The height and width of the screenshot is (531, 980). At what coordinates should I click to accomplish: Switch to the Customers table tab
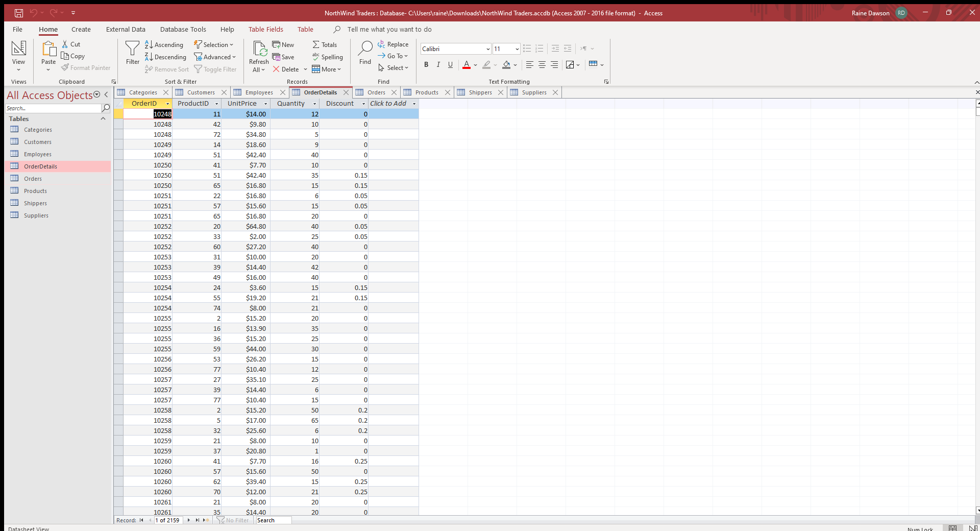point(201,92)
